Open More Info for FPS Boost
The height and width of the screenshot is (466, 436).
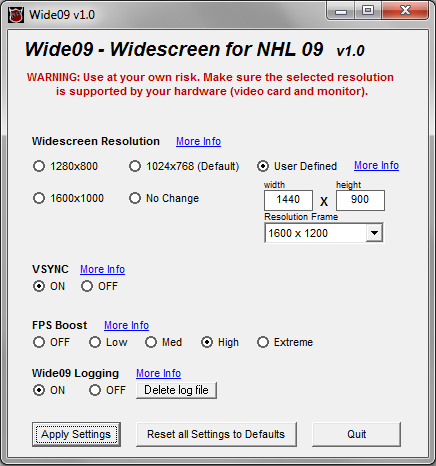tap(126, 325)
